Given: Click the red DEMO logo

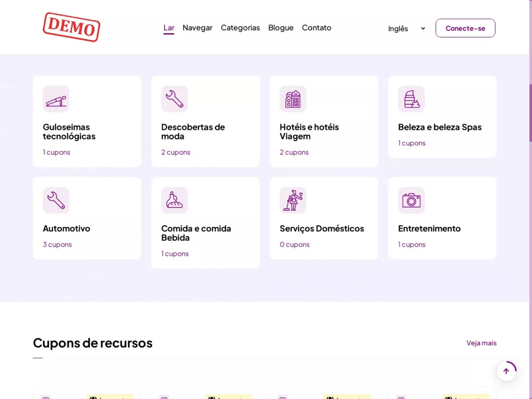Looking at the screenshot, I should [x=71, y=27].
